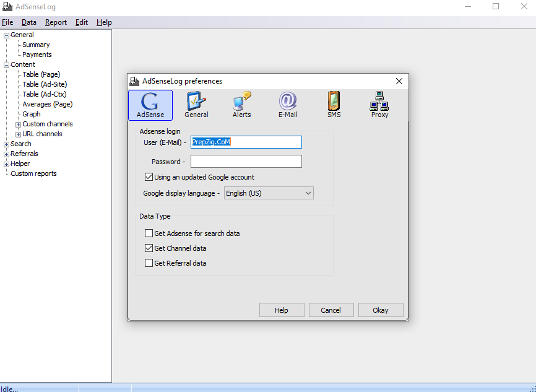Click the preferences dialog title icon

tap(134, 81)
